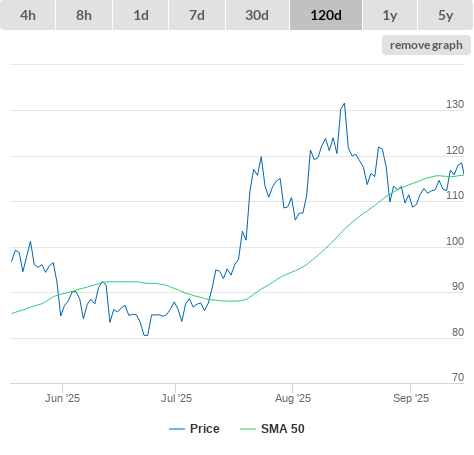Image resolution: width=474 pixels, height=455 pixels.
Task: Click the price peak above 130
Action: click(x=344, y=104)
